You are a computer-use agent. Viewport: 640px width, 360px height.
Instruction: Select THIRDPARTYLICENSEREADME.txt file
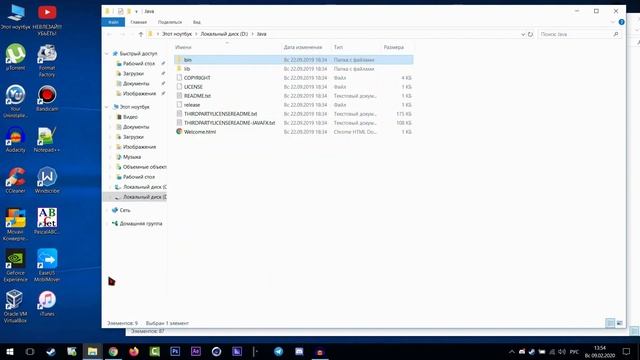(294, 113)
